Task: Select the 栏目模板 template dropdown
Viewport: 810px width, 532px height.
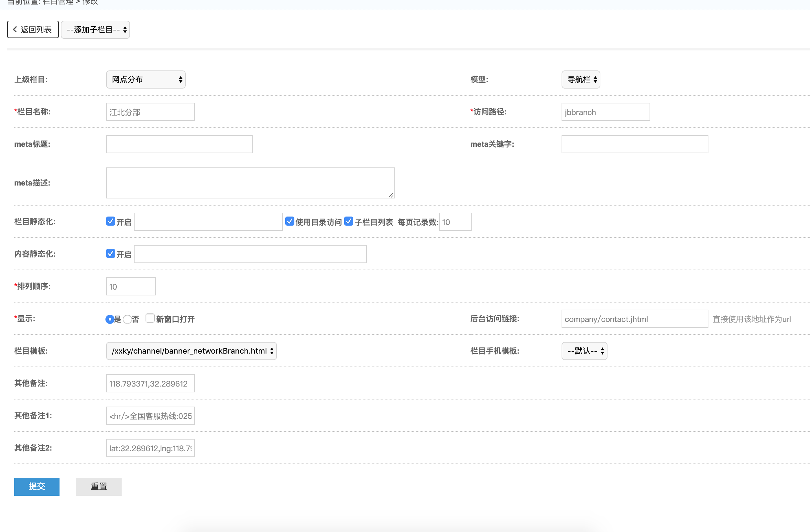Action: [x=191, y=351]
